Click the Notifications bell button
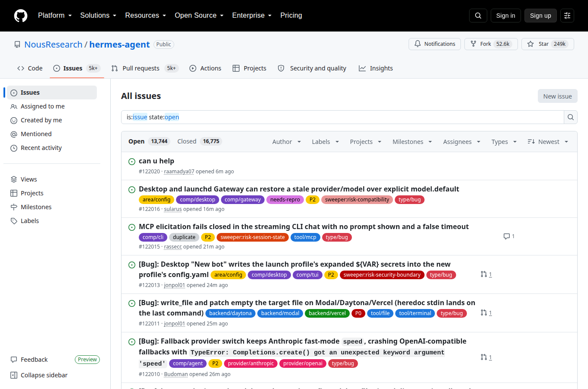Screen dimensions: 588x389 [435, 44]
